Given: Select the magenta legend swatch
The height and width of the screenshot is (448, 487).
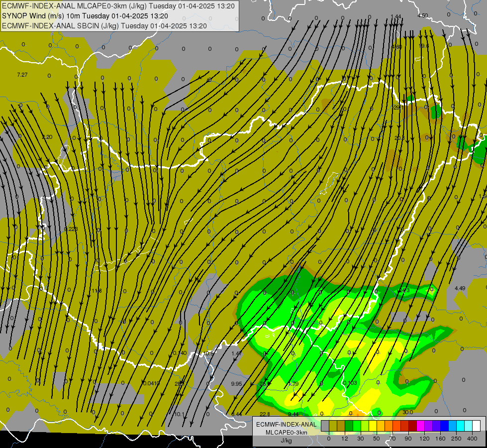Looking at the screenshot, I should pyautogui.click(x=421, y=426).
